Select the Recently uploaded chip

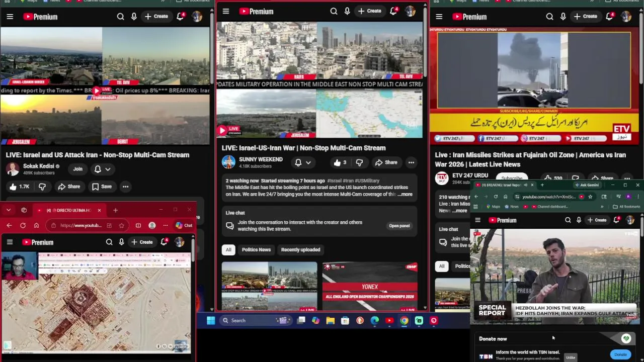click(300, 250)
